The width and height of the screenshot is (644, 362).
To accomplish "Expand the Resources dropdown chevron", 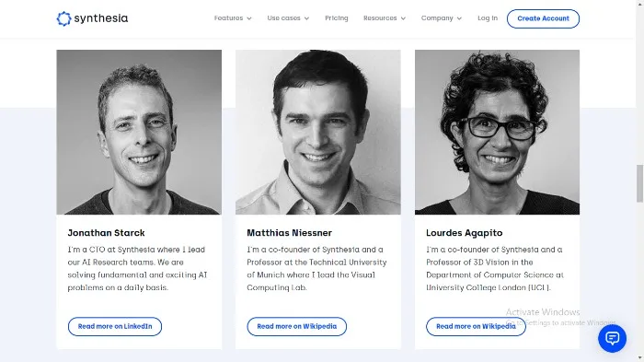I will pyautogui.click(x=403, y=18).
